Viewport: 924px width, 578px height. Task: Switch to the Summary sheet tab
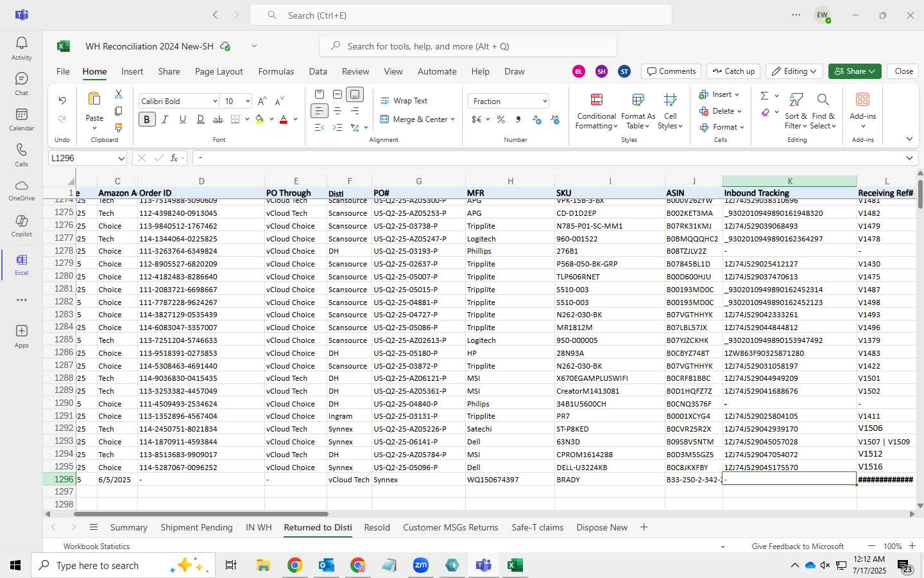(x=128, y=527)
